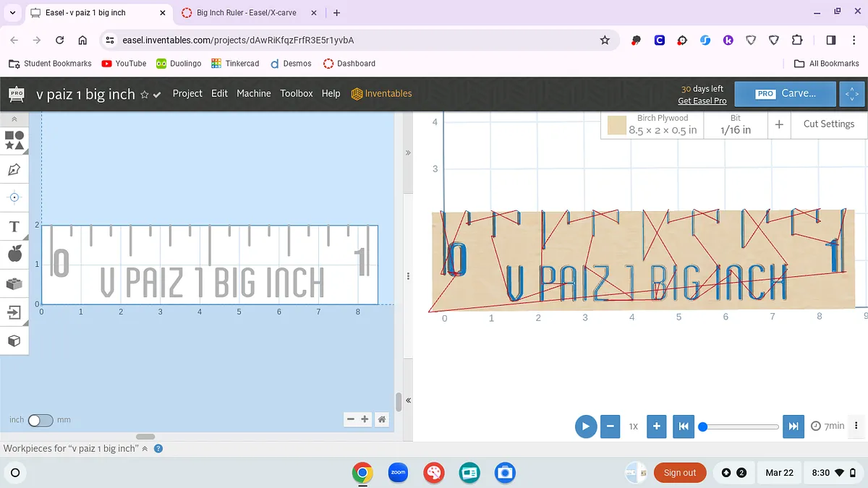Open the Shapes tool
This screenshot has height=488, width=868.
click(14, 140)
